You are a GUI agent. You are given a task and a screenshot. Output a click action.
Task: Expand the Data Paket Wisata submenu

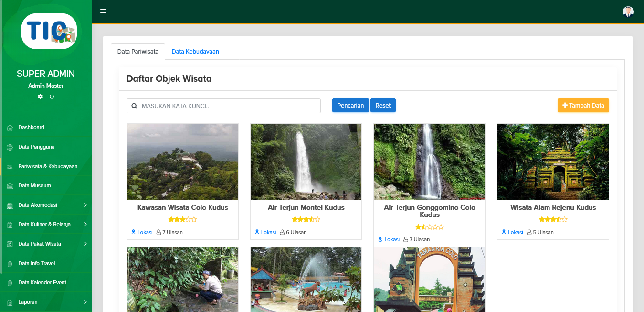click(x=85, y=244)
